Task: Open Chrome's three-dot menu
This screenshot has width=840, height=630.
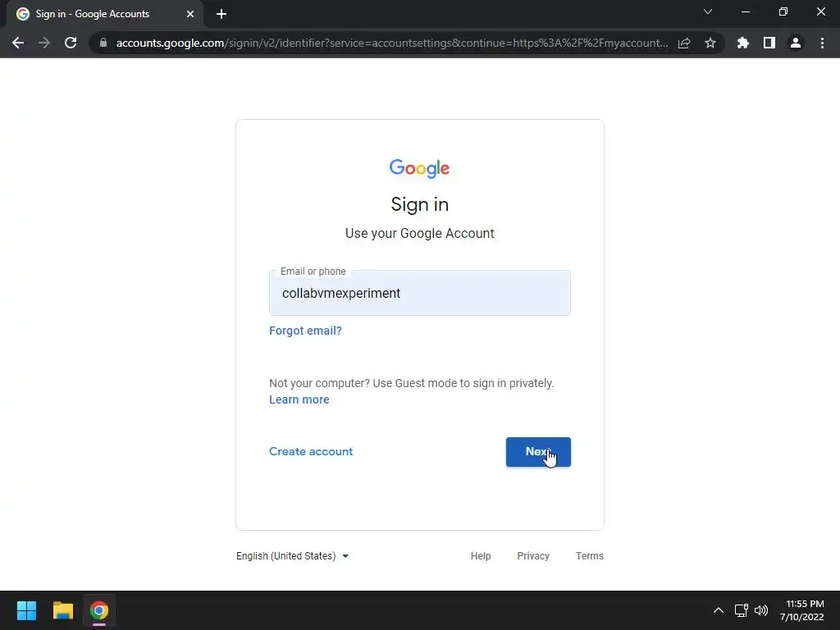Action: 822,43
